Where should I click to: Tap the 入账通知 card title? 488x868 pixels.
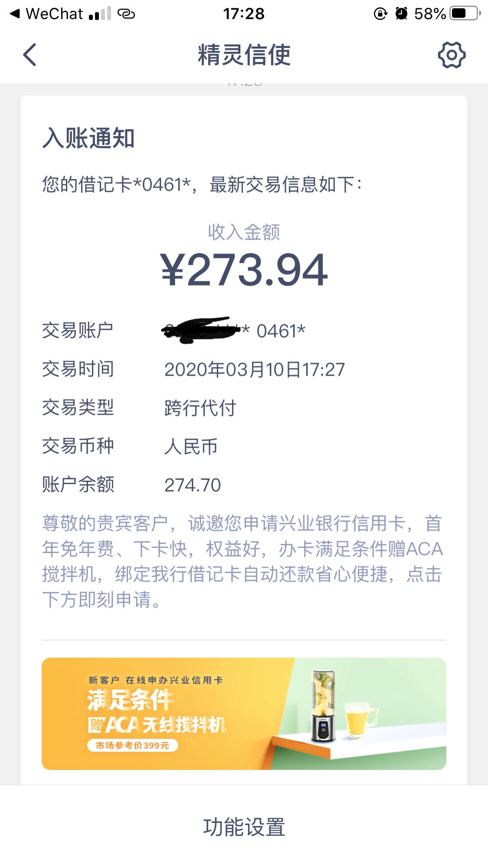(x=88, y=138)
